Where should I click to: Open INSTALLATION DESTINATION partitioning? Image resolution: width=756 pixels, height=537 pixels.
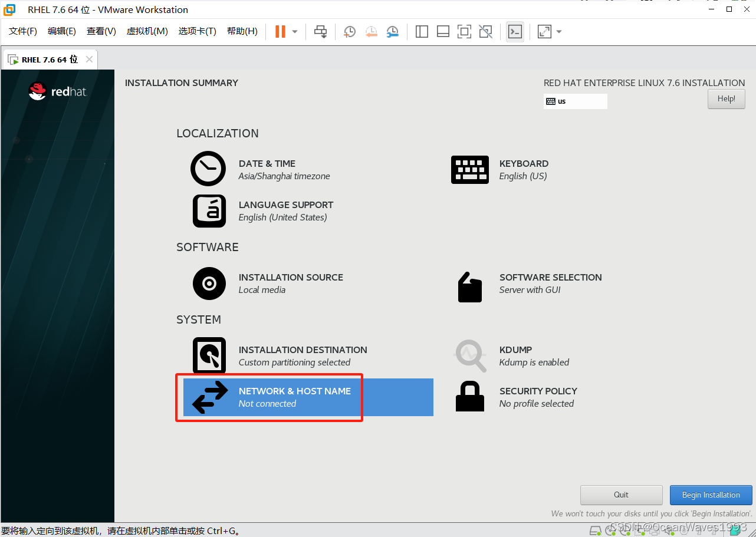click(x=280, y=355)
